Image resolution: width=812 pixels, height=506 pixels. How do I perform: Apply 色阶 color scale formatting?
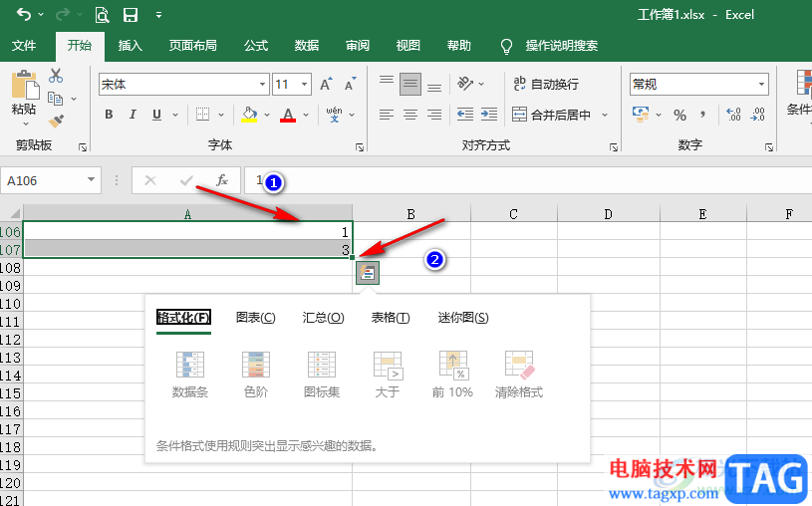[x=256, y=374]
